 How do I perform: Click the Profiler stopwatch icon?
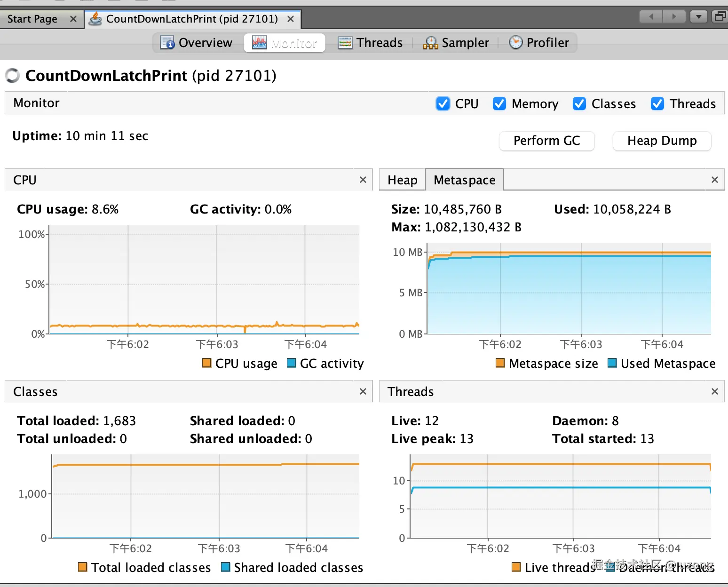tap(515, 42)
